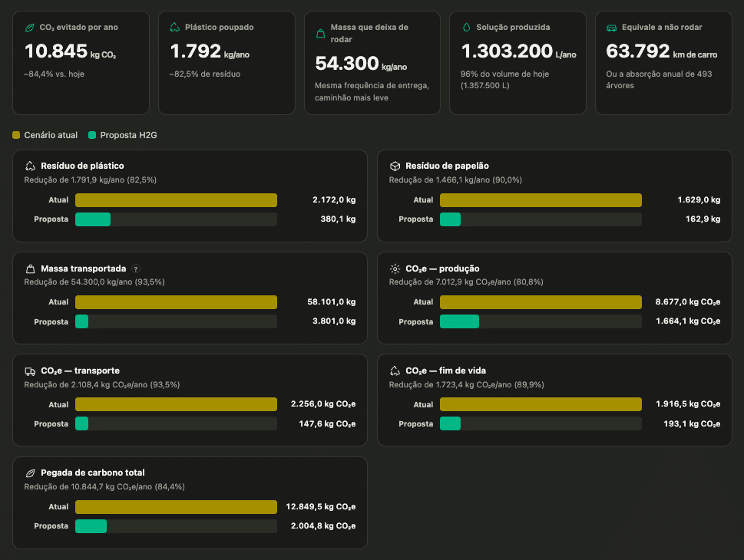Click the truck icon in CO₂e — transporte
744x560 pixels.
tap(31, 371)
